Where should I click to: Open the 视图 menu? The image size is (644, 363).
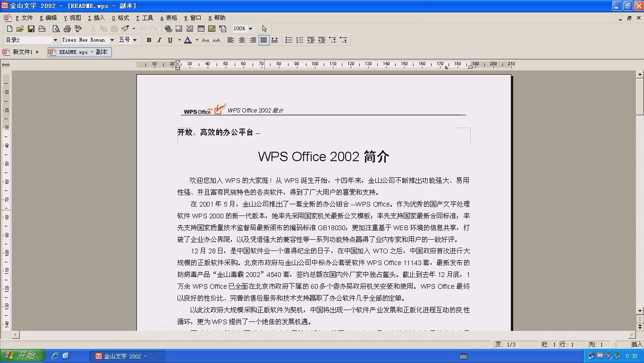(x=72, y=18)
